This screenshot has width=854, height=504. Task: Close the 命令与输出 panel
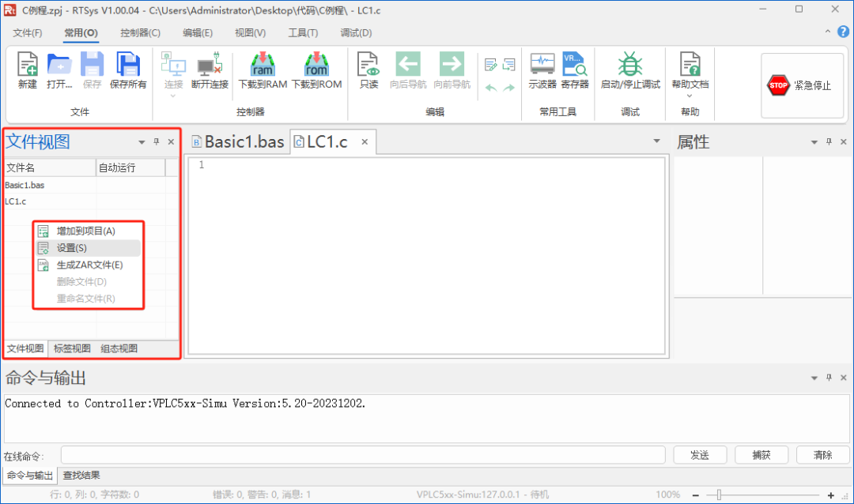click(844, 377)
